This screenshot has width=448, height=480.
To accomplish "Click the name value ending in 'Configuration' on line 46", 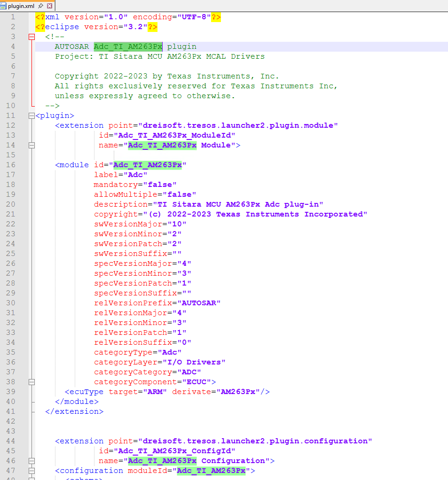I will (x=196, y=461).
